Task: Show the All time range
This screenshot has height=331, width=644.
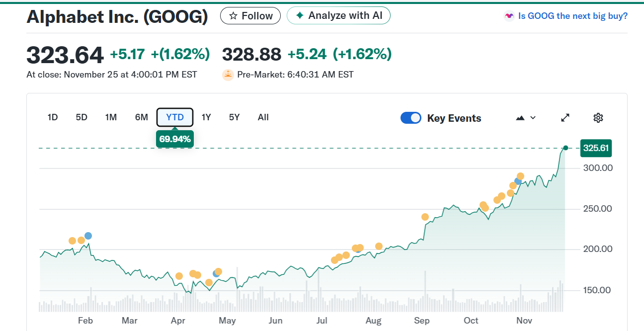Action: tap(263, 117)
